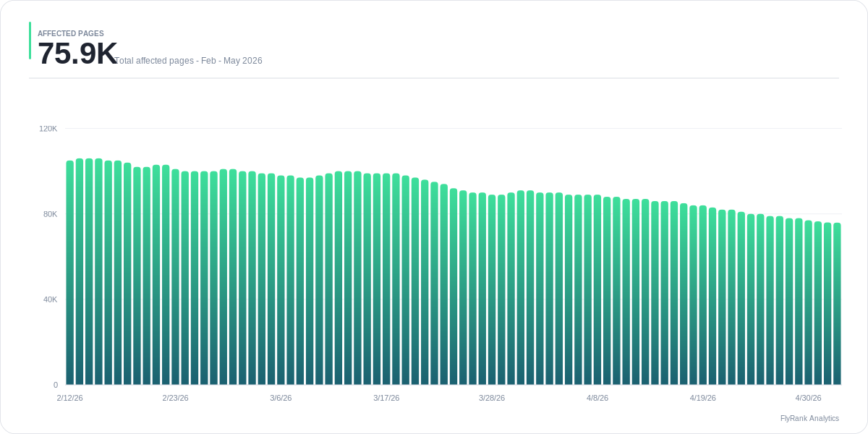Select the first bar above 2/12/26

click(x=70, y=273)
